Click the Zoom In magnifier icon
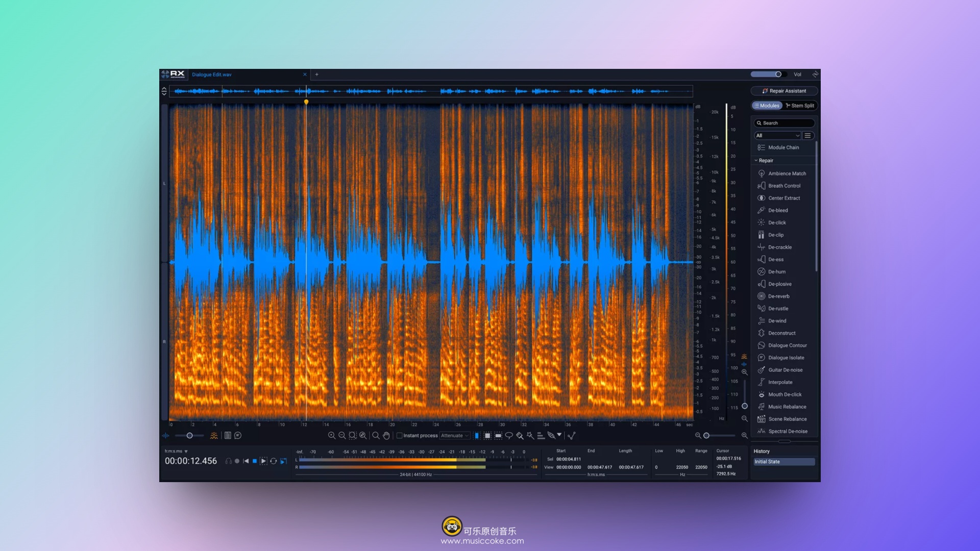 click(x=332, y=436)
